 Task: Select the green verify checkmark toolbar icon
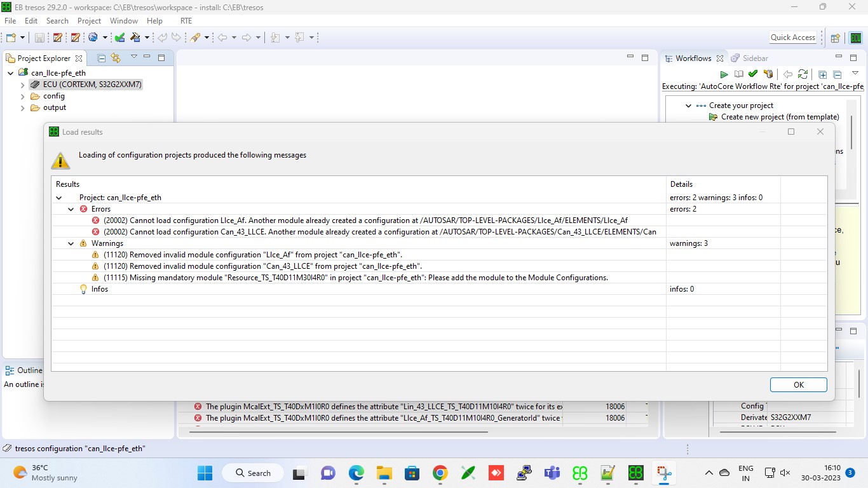118,37
